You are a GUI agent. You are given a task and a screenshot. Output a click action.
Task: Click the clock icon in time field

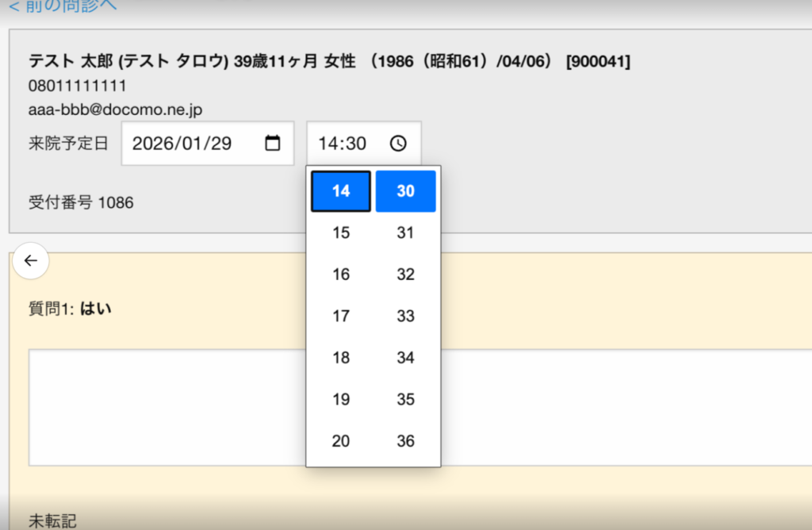(398, 144)
